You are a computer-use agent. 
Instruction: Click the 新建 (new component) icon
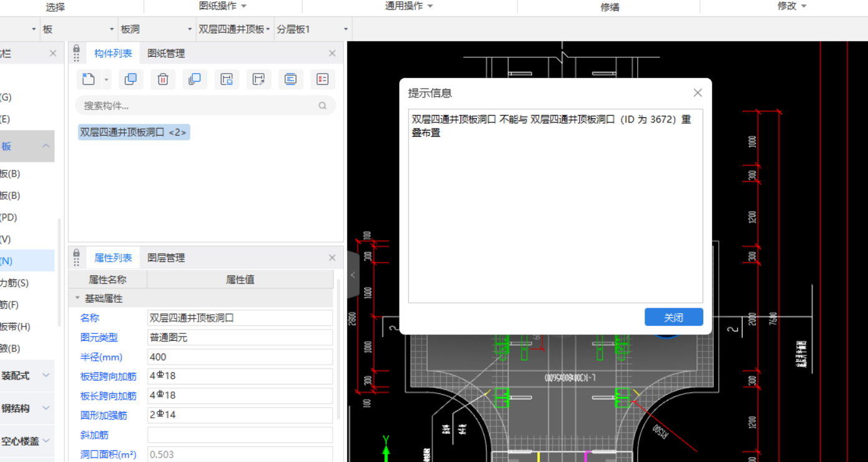coord(87,79)
